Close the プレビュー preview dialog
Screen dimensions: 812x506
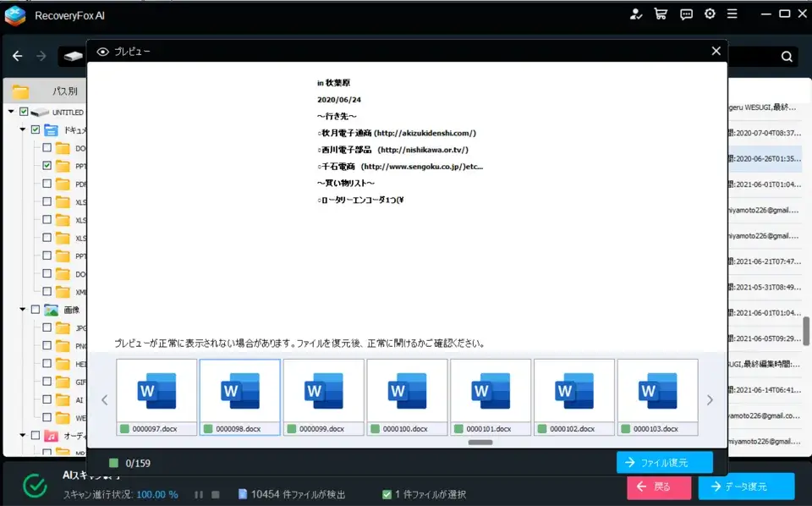pos(716,51)
